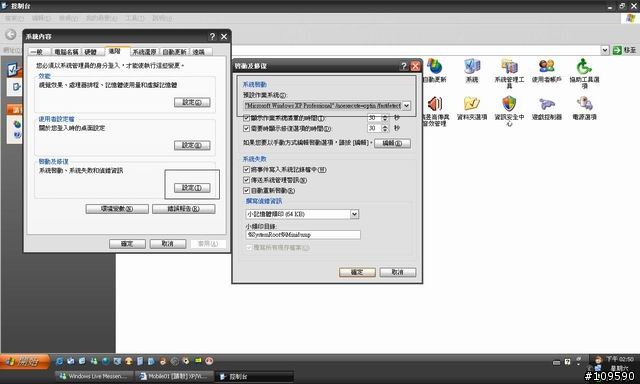This screenshot has height=384, width=640.
Task: Open the red speaker sound manager icon
Action: [435, 104]
